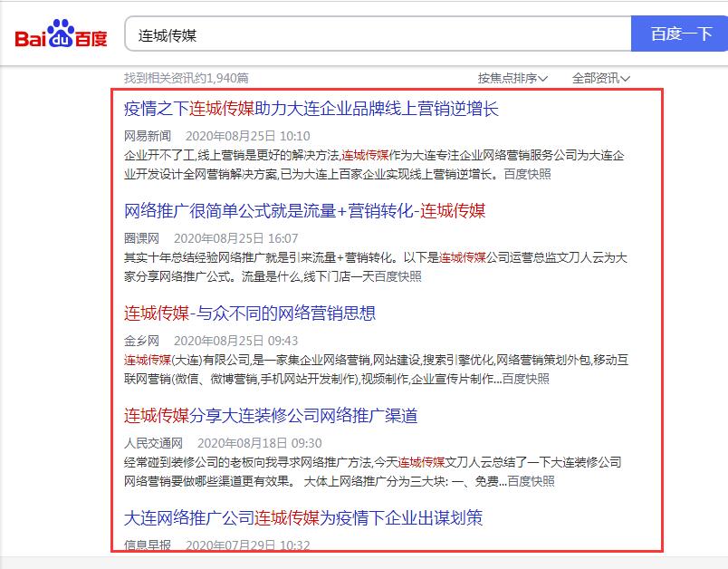Open result 疫情之下连城传媒助力大连企业品牌线上营销逆增长
This screenshot has width=728, height=569.
tap(311, 109)
